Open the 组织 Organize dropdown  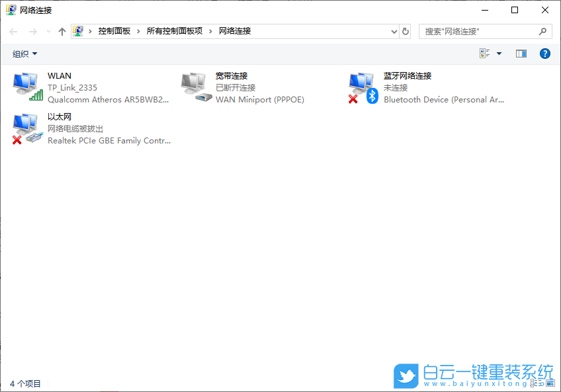click(24, 54)
